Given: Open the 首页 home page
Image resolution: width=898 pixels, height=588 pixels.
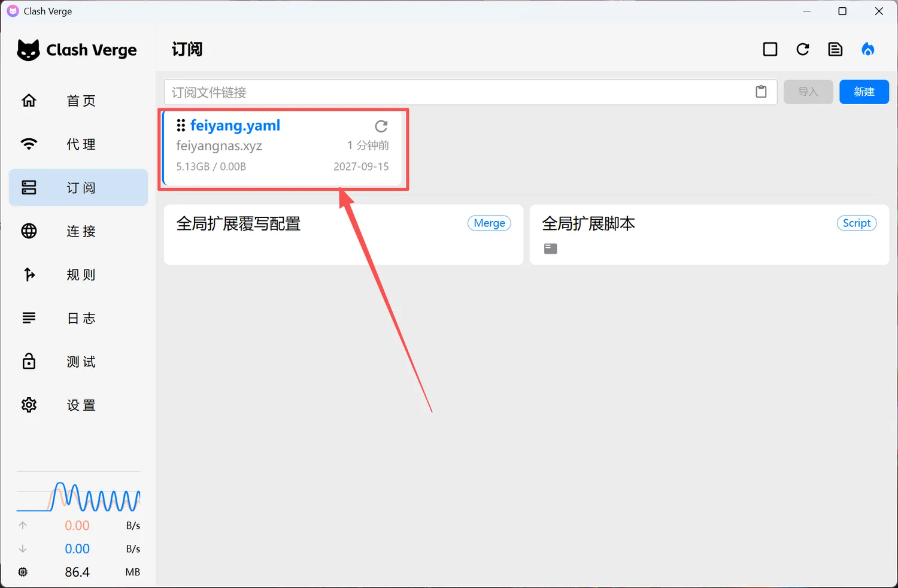Looking at the screenshot, I should [x=78, y=101].
